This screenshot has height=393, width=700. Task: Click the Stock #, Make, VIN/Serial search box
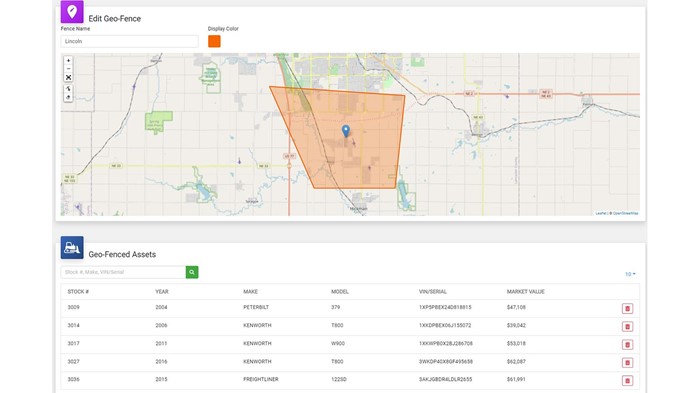[123, 272]
